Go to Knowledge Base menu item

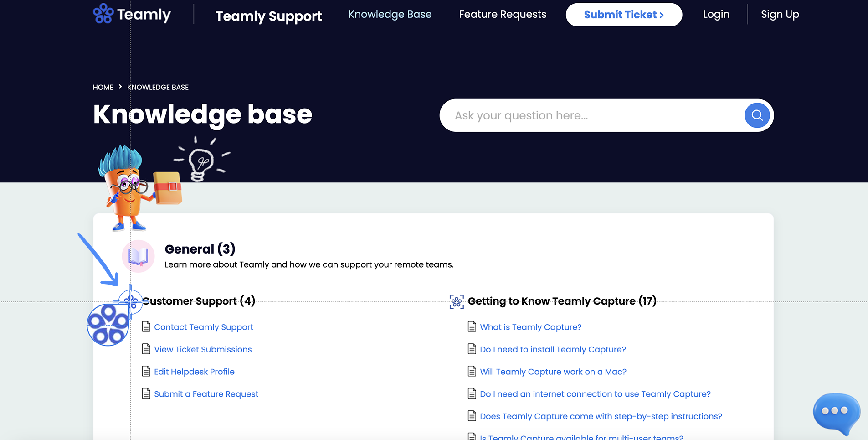[390, 14]
